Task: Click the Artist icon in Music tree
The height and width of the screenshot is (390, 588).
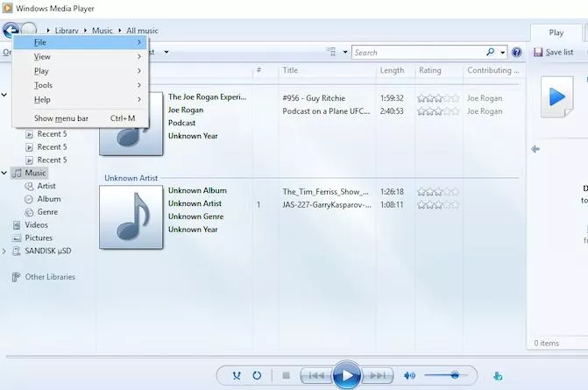Action: (29, 186)
